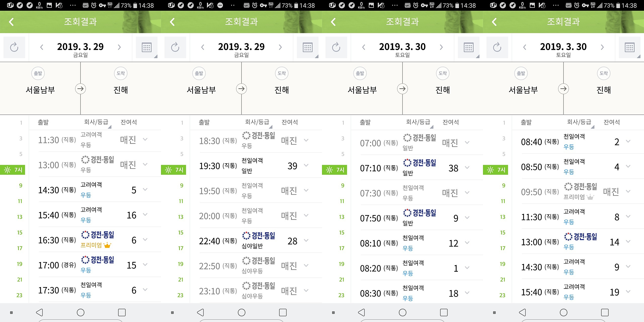The height and width of the screenshot is (322, 644).
Task: Expand the 08:20 천일여객 row with 1 seat
Action: coord(467,268)
